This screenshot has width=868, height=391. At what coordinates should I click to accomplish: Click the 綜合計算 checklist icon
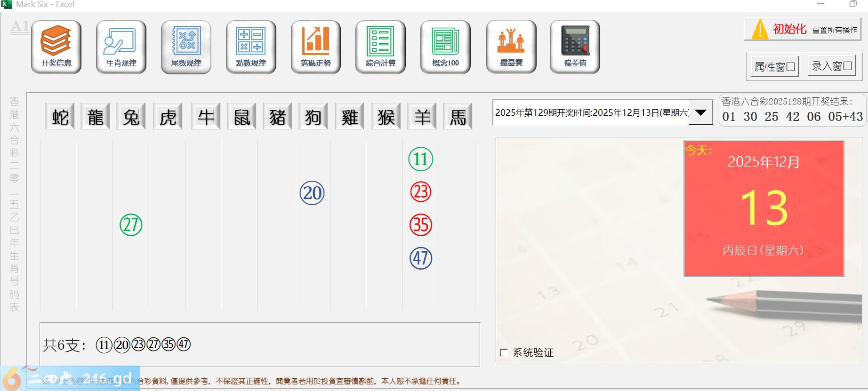pyautogui.click(x=380, y=47)
